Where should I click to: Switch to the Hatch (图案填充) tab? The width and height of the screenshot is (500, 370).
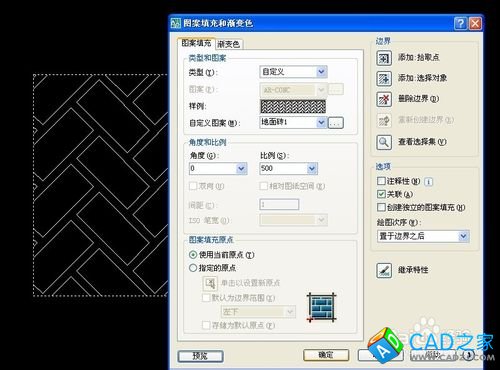pyautogui.click(x=196, y=43)
